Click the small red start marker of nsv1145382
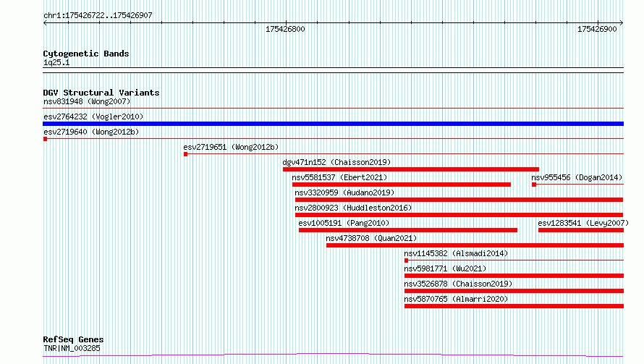Screen dimensions: 644x364 [406, 261]
